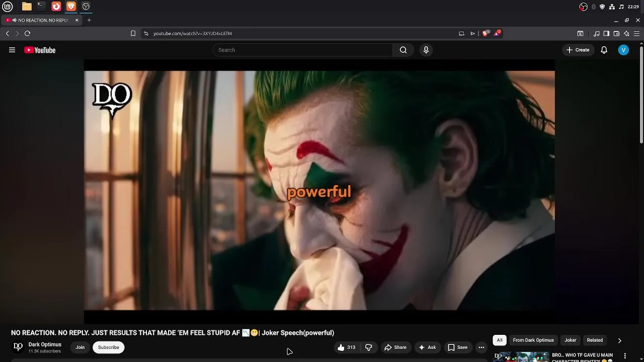This screenshot has width=644, height=362.
Task: Open the Dark Optimus channel avatar
Action: [x=18, y=347]
